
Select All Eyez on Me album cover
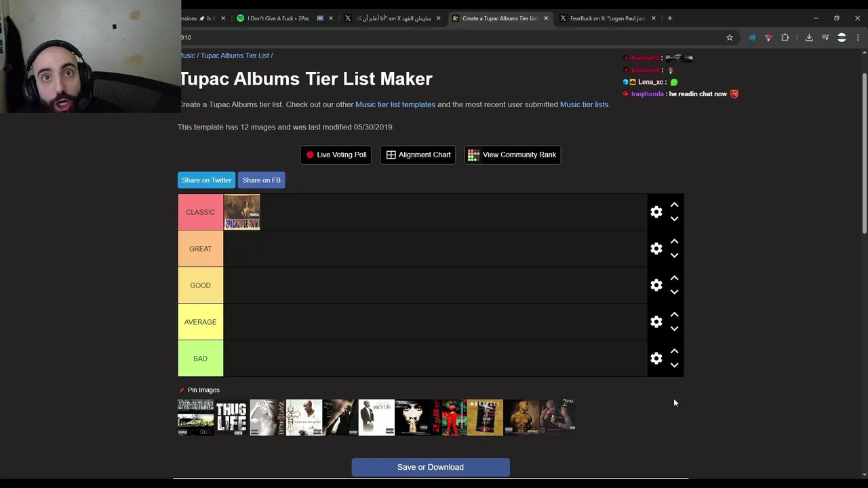521,418
